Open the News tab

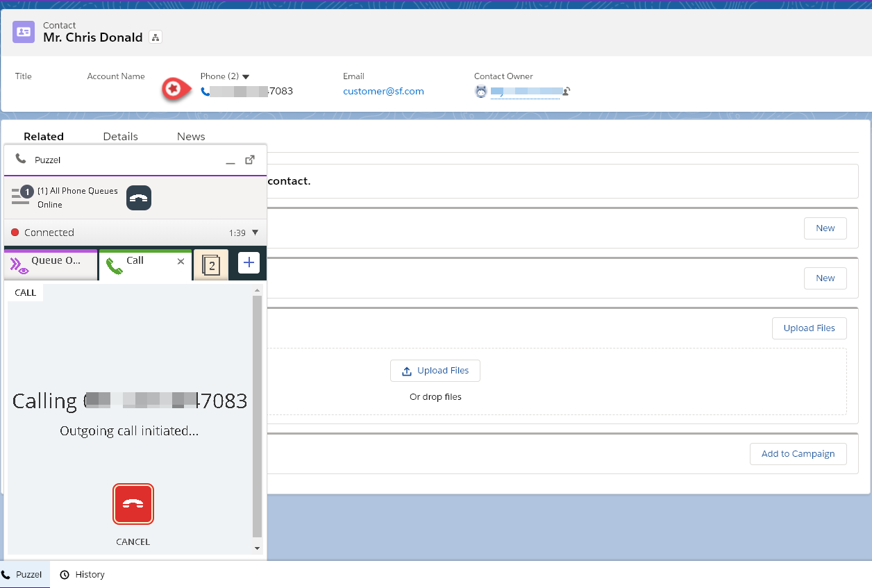point(191,137)
